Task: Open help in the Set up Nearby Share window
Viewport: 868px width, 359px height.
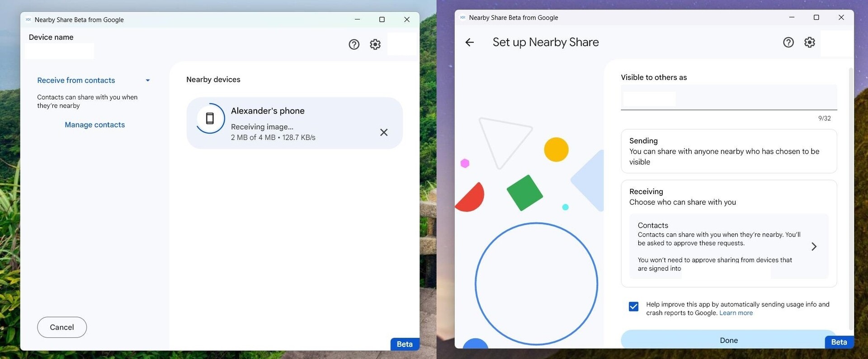Action: point(788,42)
